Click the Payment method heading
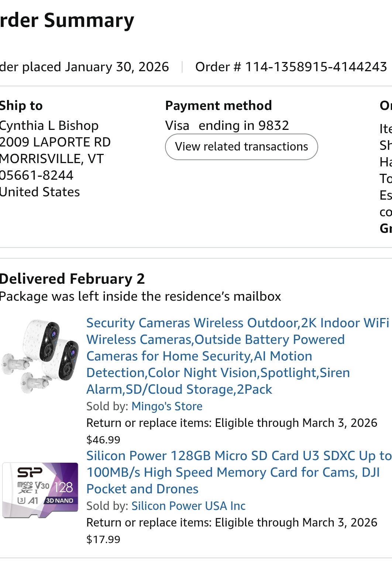This screenshot has width=392, height=566. click(219, 106)
